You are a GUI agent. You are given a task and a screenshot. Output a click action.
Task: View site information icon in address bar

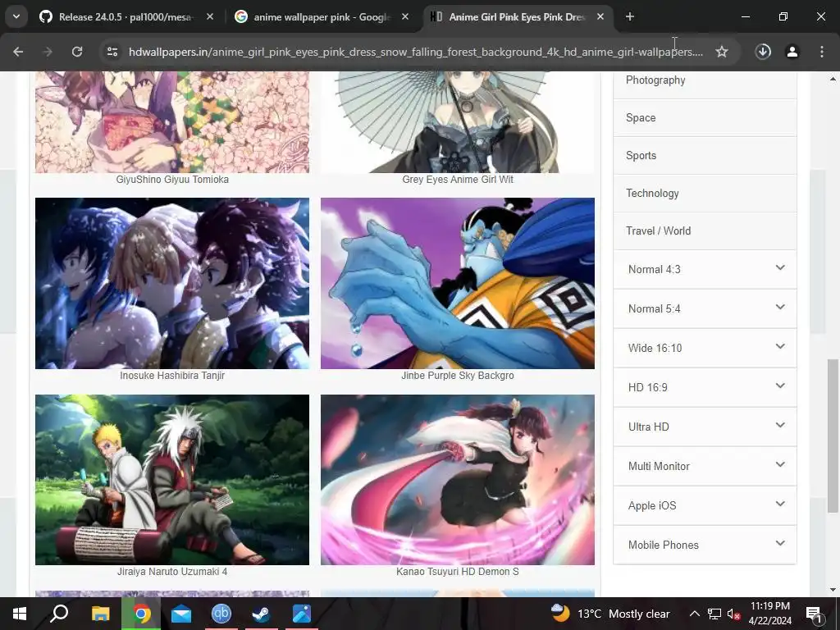(112, 52)
